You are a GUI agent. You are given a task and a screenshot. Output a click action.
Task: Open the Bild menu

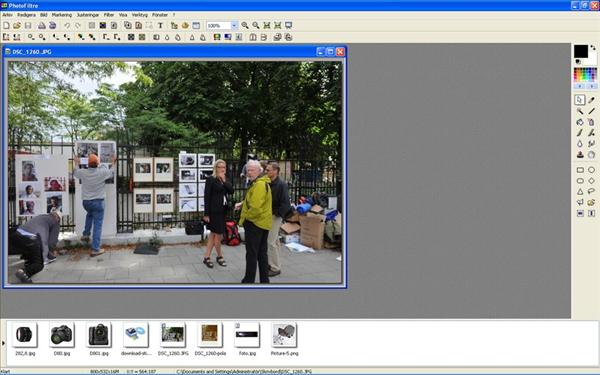point(44,15)
